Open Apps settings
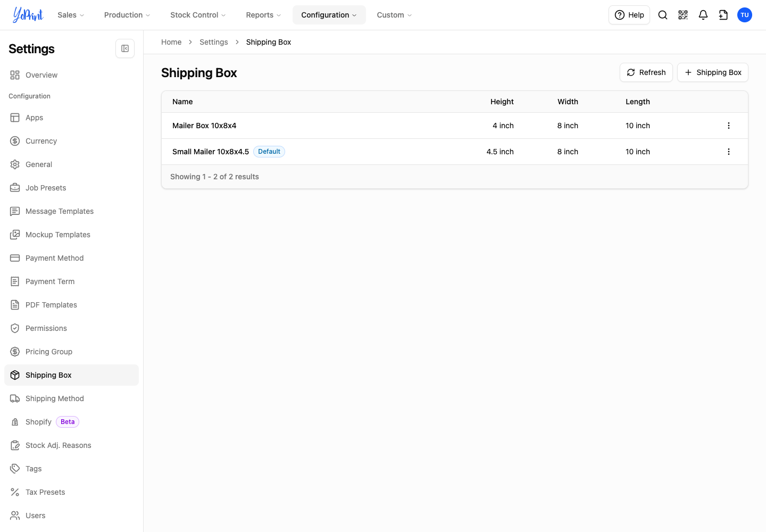Viewport: 766px width, 532px height. click(71, 118)
